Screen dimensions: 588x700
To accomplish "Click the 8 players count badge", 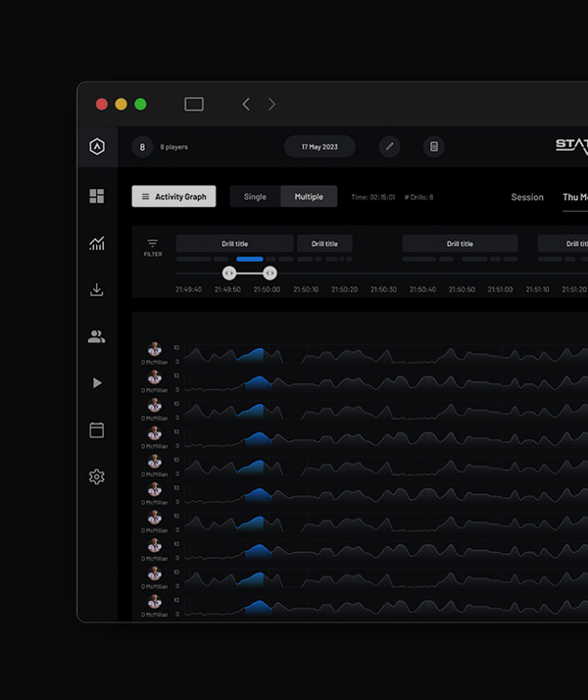I will 142,147.
